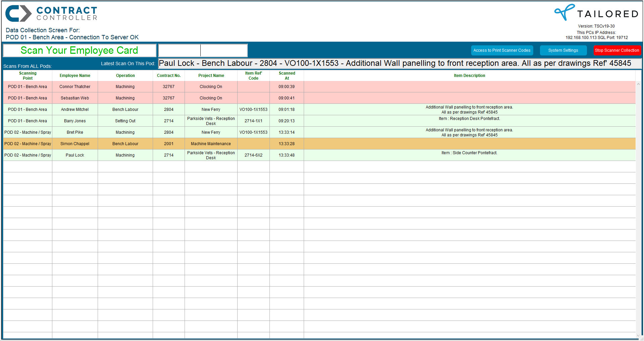Click the table scrollbar down arrow
Screen dimensions: 644x341
tap(638, 335)
